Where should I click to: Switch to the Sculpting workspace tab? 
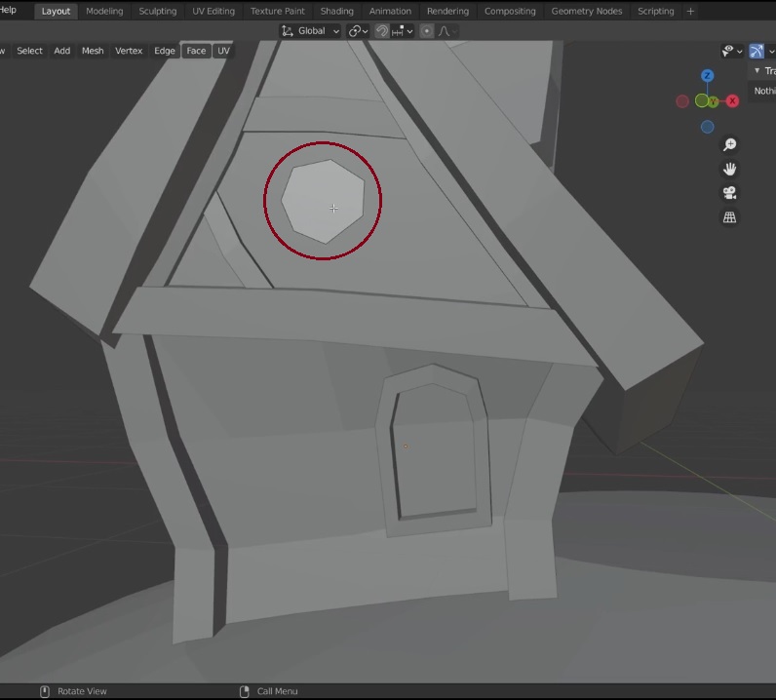pos(157,12)
